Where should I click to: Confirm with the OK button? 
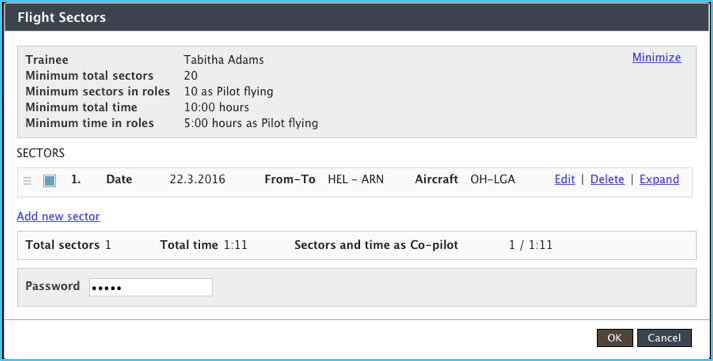point(615,338)
